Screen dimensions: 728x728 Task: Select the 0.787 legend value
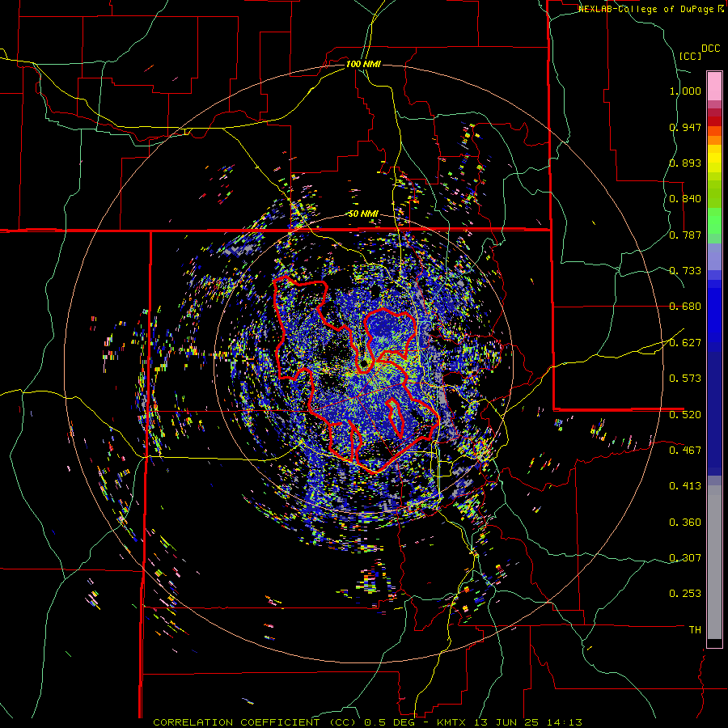click(x=685, y=235)
